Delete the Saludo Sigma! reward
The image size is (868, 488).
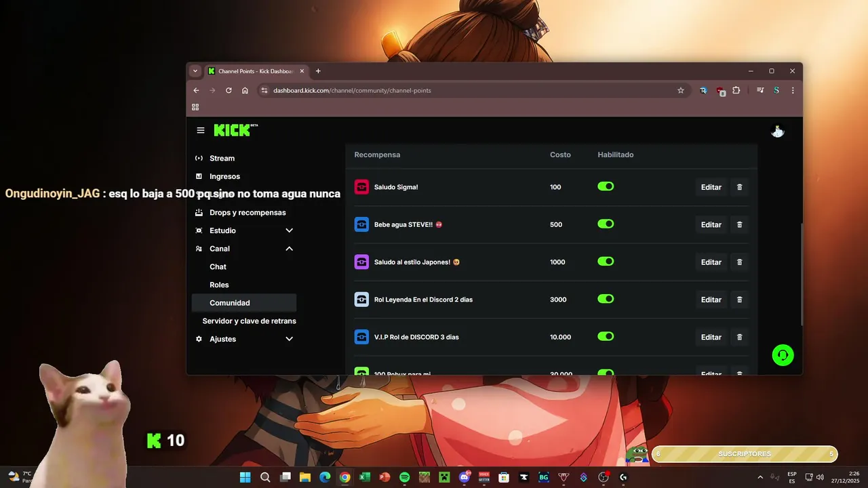(x=739, y=187)
